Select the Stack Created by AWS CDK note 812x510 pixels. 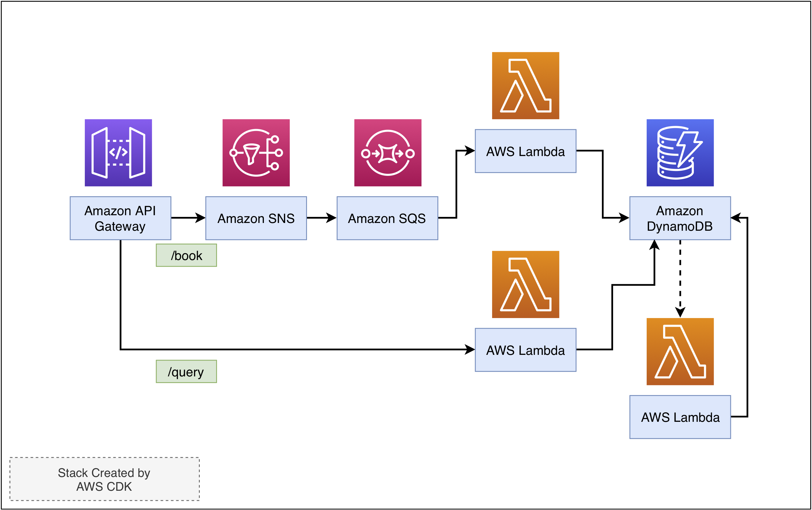click(105, 479)
